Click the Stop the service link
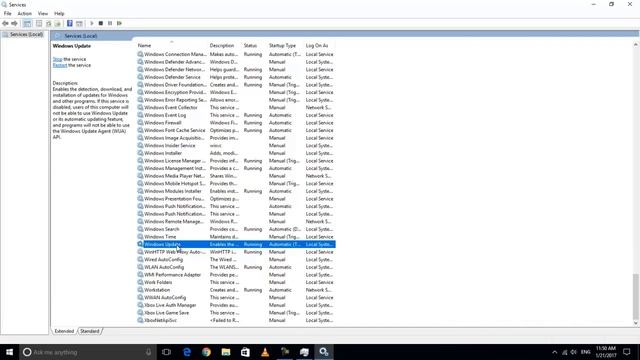640x360 pixels. (57, 59)
